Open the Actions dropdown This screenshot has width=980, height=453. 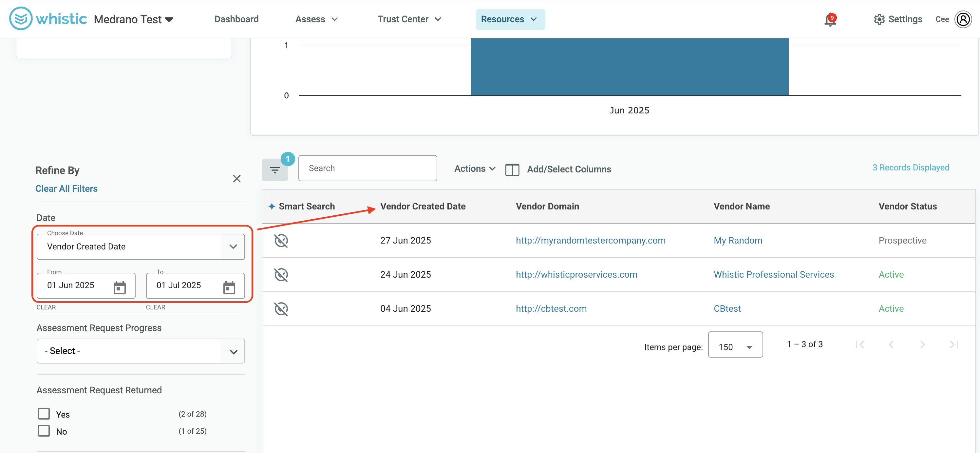click(475, 168)
